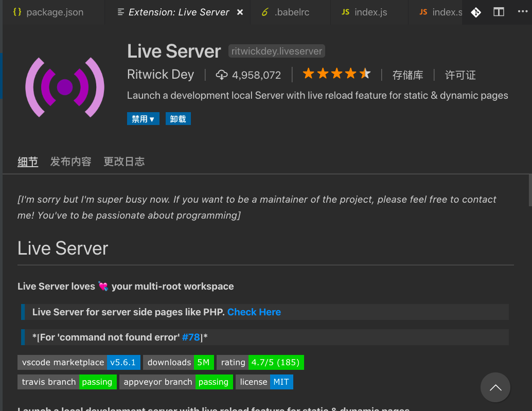Viewport: 532px width, 411px height.
Task: Click the scroll-to-top arrow button
Action: click(x=495, y=388)
